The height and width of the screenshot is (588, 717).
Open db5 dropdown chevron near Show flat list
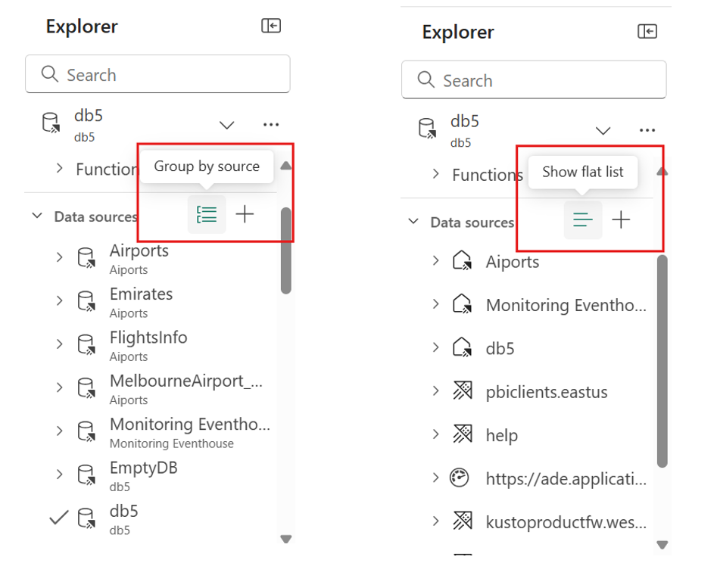pos(603,130)
